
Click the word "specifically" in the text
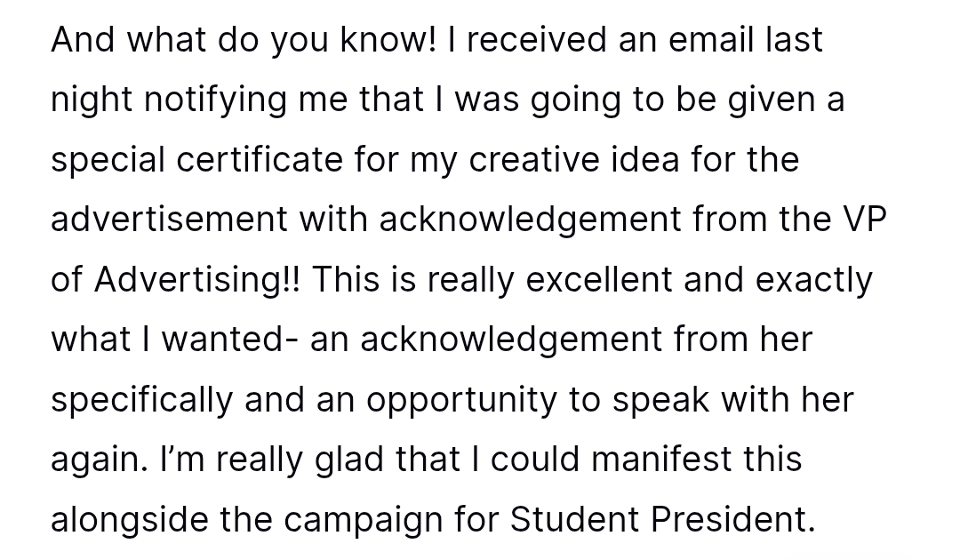click(140, 400)
